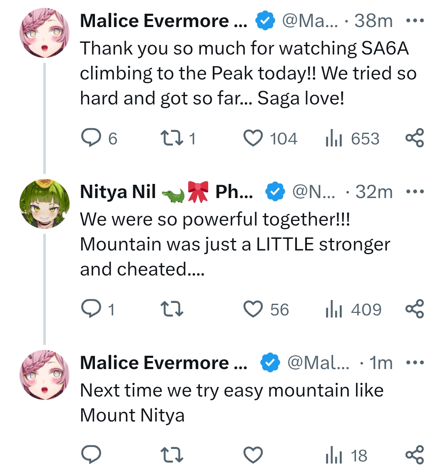Click the Nitya Nil display name
448x476 pixels.
point(118,192)
